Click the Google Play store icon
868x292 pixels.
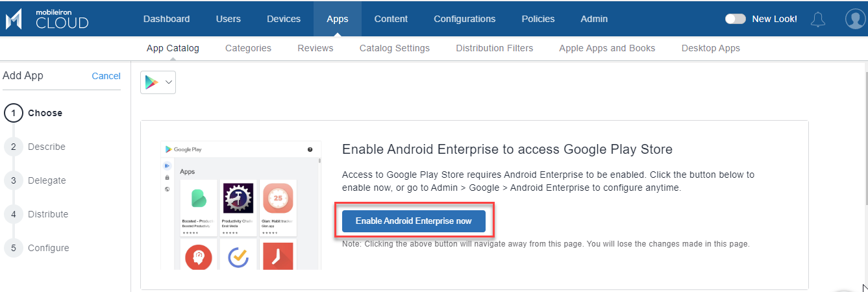(151, 82)
